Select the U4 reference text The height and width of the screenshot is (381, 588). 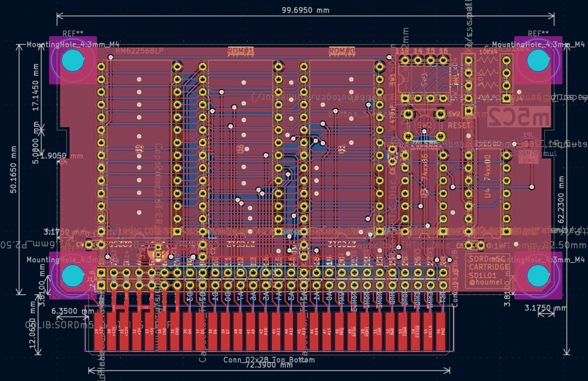click(x=488, y=193)
